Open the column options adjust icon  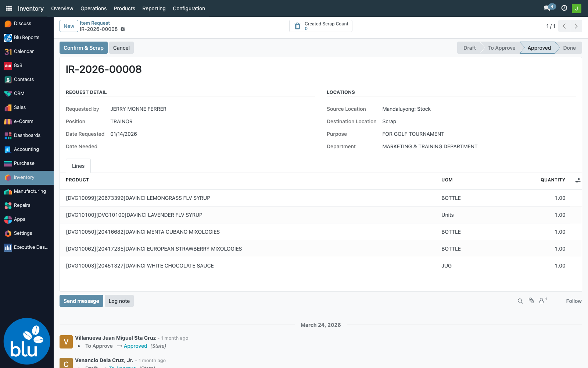578,180
